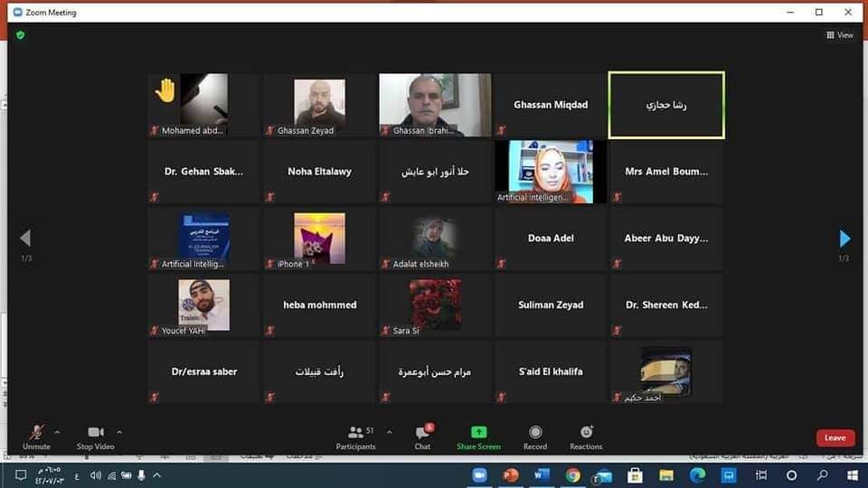Open Google Chrome from the taskbar

pyautogui.click(x=572, y=475)
